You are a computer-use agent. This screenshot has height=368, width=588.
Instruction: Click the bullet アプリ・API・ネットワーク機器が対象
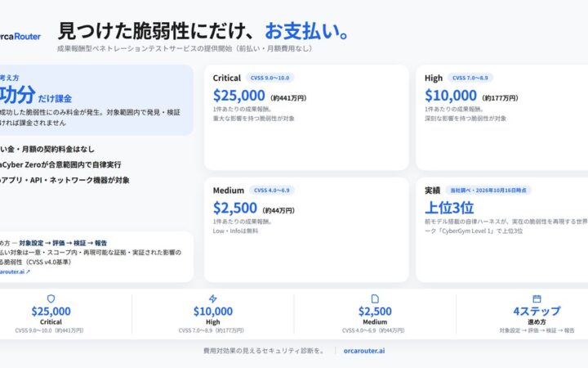pyautogui.click(x=65, y=180)
